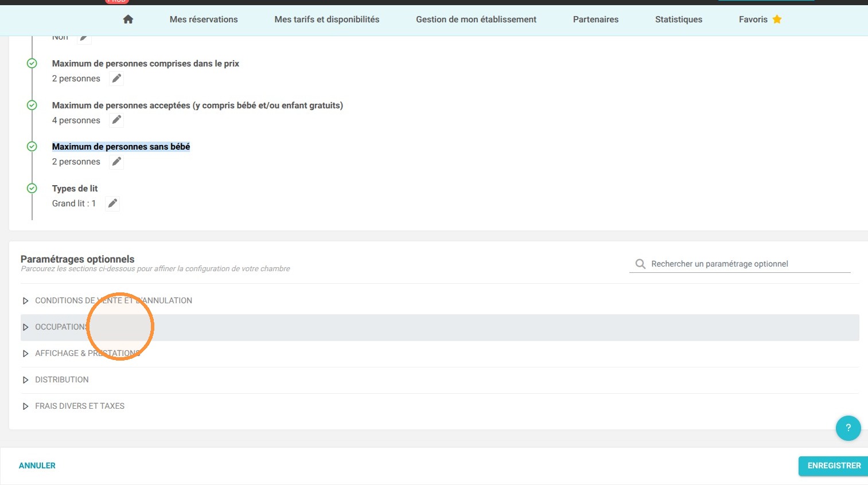Expand Affichage & Prestations section
The image size is (868, 485).
tap(439, 353)
